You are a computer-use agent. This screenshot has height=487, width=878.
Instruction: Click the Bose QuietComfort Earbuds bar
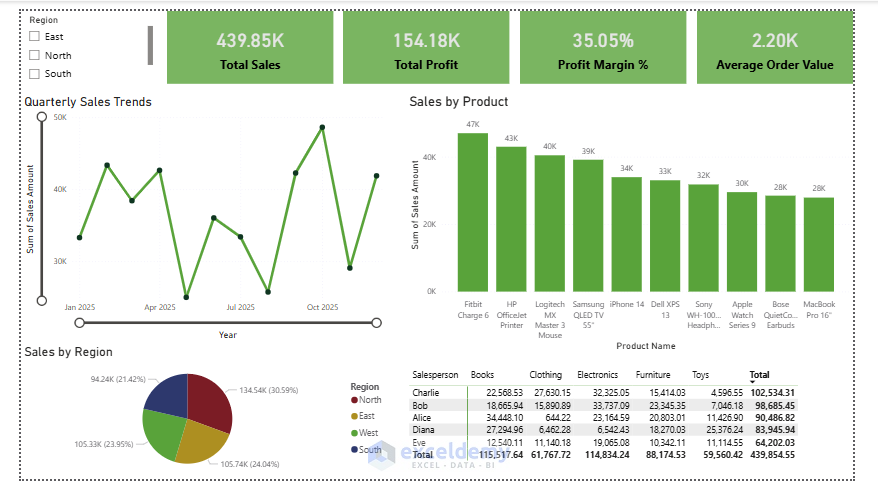click(x=781, y=244)
